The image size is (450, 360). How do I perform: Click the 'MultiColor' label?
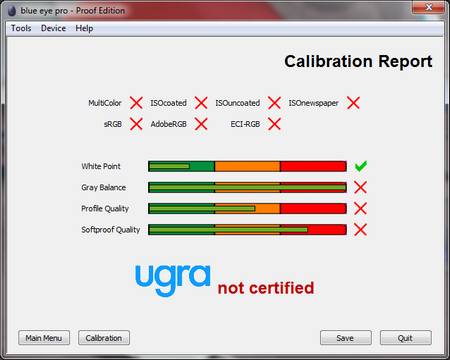(105, 103)
